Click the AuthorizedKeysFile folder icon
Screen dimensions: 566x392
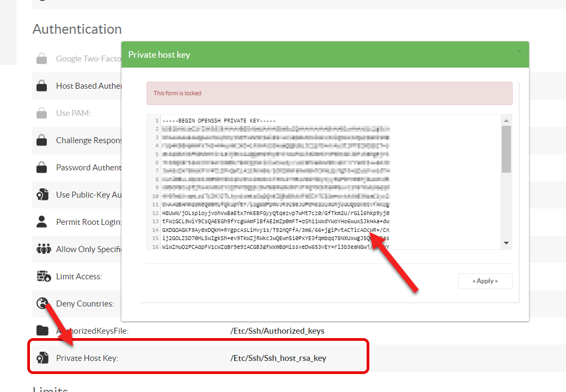(42, 331)
